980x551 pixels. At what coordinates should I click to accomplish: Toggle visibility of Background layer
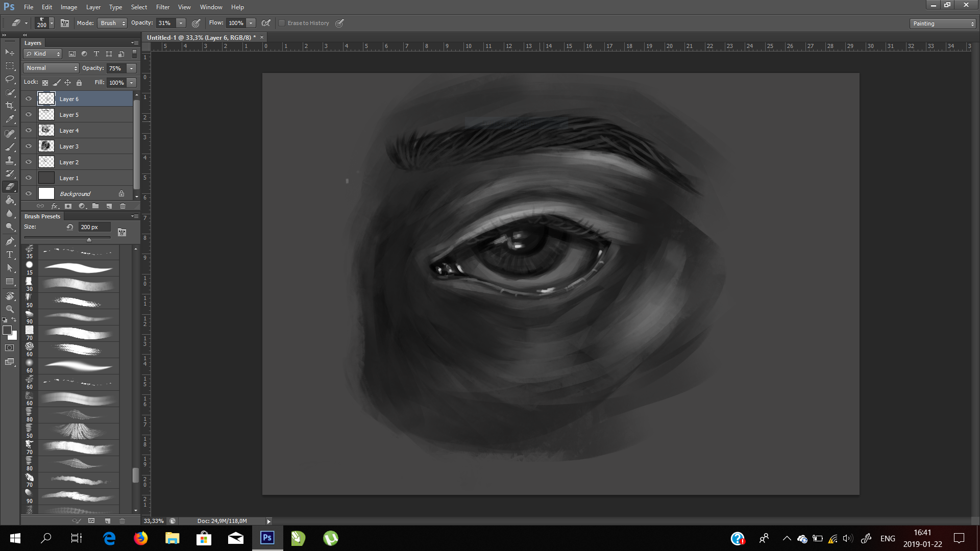pyautogui.click(x=29, y=194)
